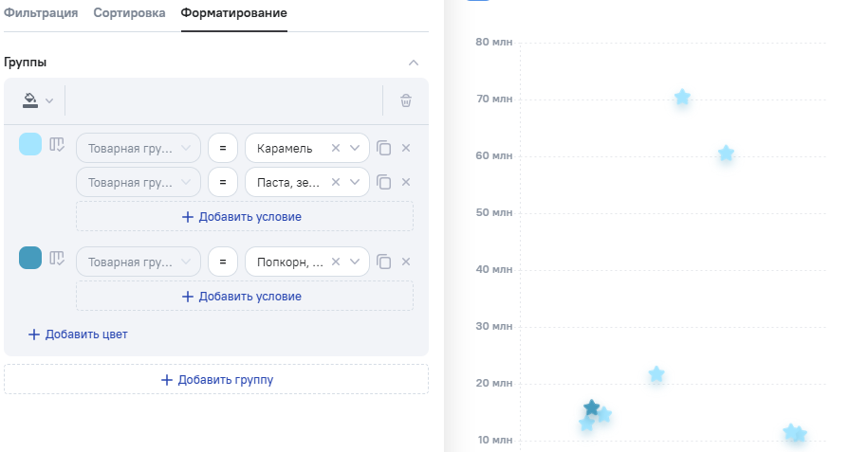This screenshot has width=868, height=452.
Task: Copy the Попкорн condition row
Action: click(x=383, y=262)
